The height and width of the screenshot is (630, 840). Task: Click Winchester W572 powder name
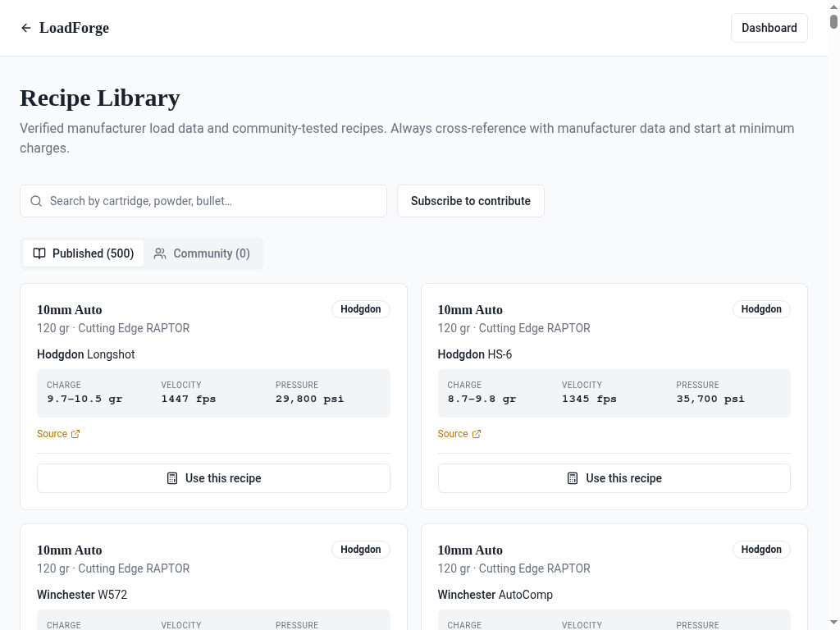point(82,595)
